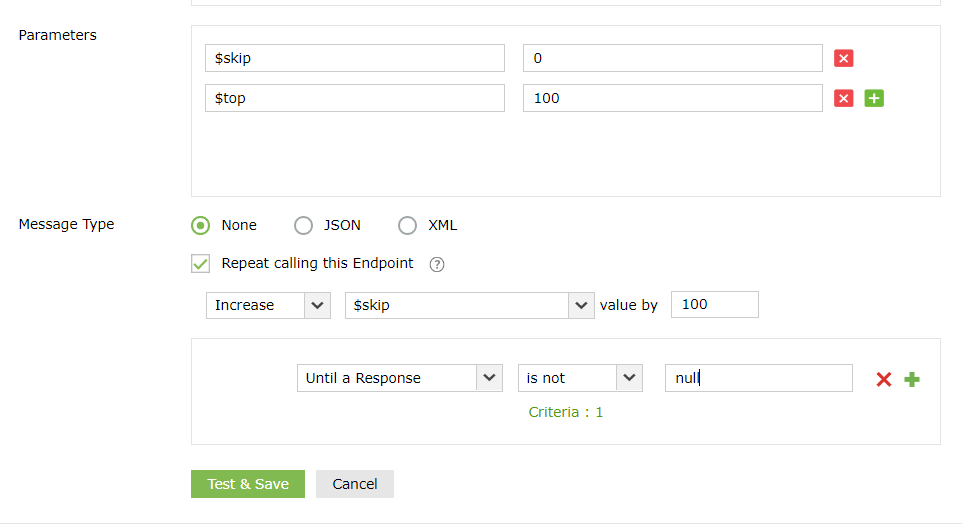Remove the $skip parameter row
Image resolution: width=962 pixels, height=530 pixels.
[x=843, y=58]
